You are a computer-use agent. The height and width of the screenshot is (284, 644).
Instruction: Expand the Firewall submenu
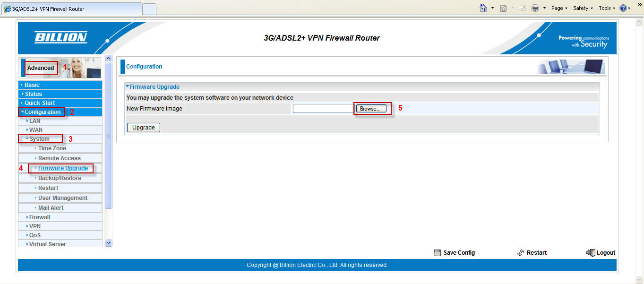pyautogui.click(x=60, y=217)
